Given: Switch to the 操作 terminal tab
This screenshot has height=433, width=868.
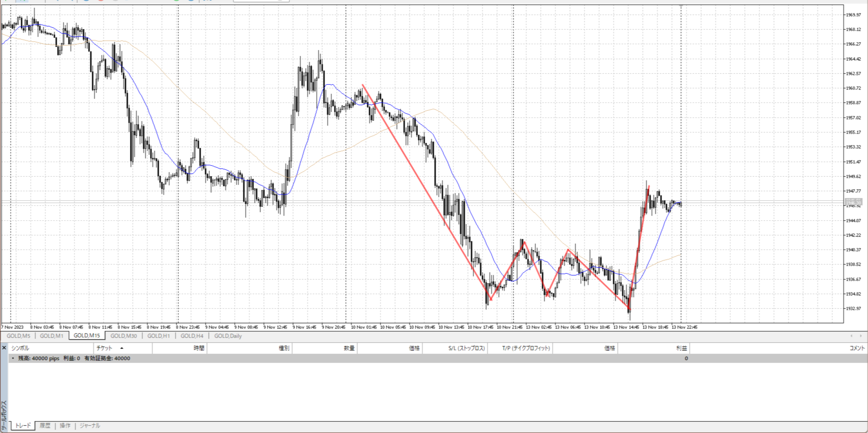Looking at the screenshot, I should (x=65, y=426).
